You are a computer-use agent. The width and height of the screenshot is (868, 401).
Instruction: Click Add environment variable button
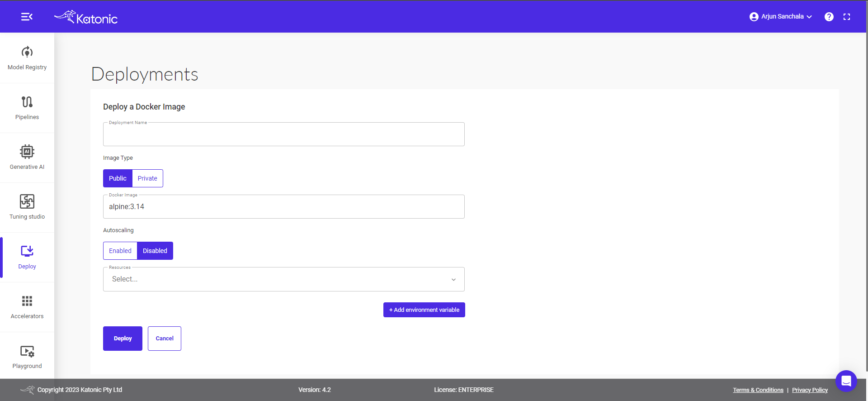click(424, 310)
